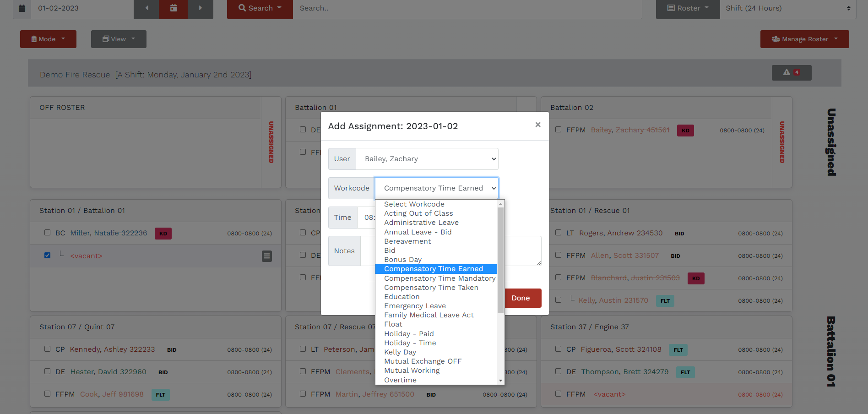
Task: Expand the Manage Roster dropdown
Action: 804,39
